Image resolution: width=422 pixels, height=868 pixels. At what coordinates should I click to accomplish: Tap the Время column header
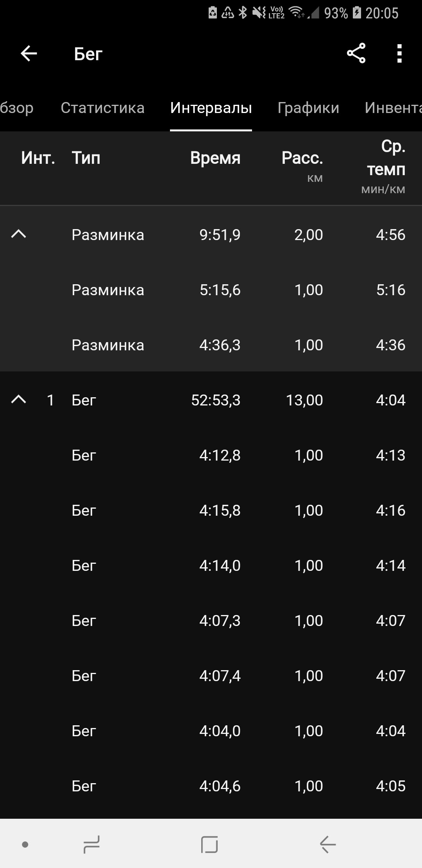tap(215, 158)
